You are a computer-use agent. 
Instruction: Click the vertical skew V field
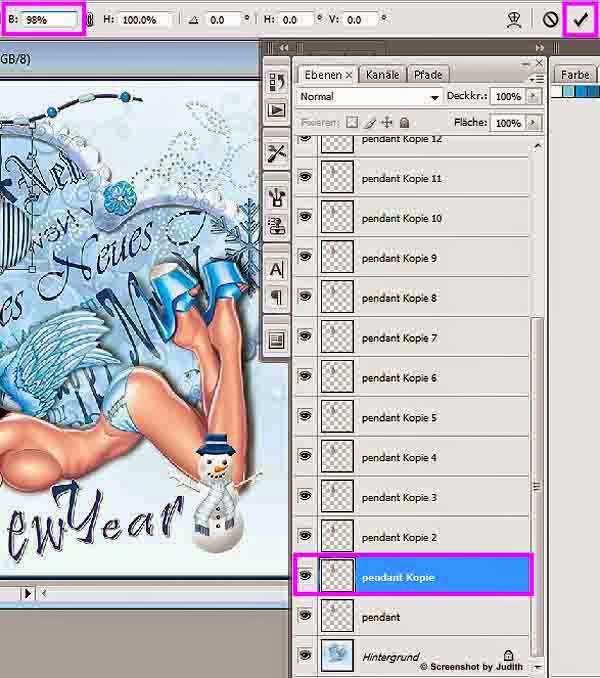[361, 20]
